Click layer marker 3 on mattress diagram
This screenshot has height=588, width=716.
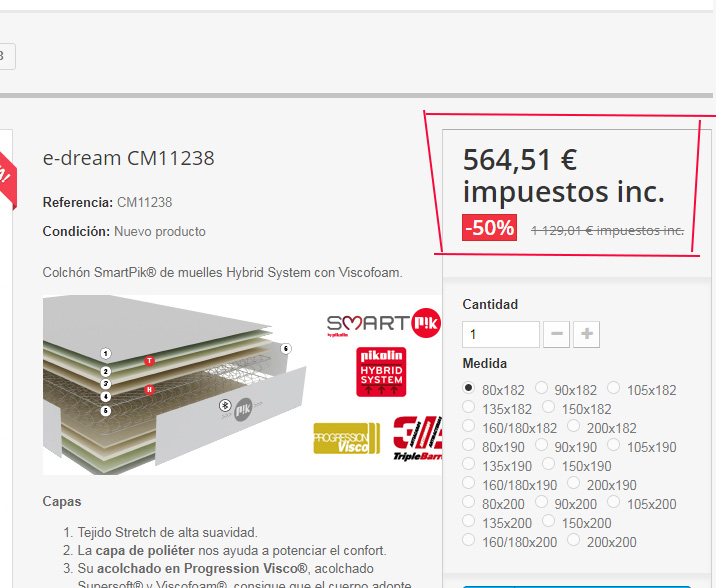(105, 384)
